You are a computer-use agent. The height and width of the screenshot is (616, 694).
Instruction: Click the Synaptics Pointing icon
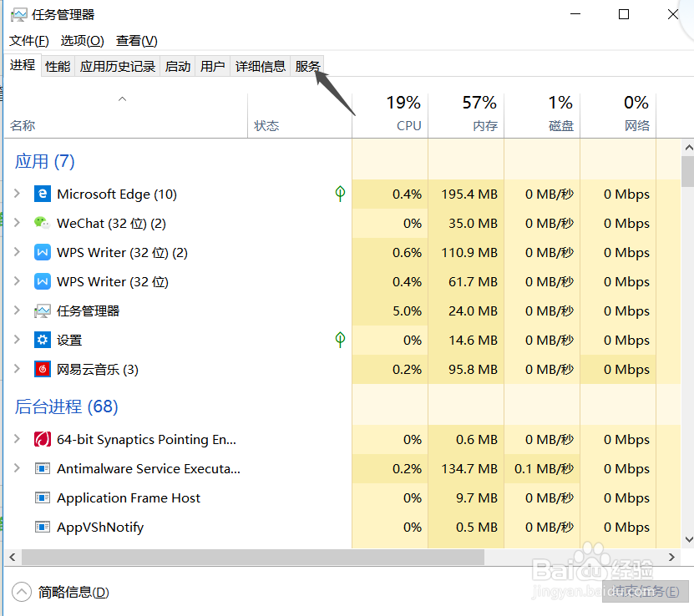43,439
